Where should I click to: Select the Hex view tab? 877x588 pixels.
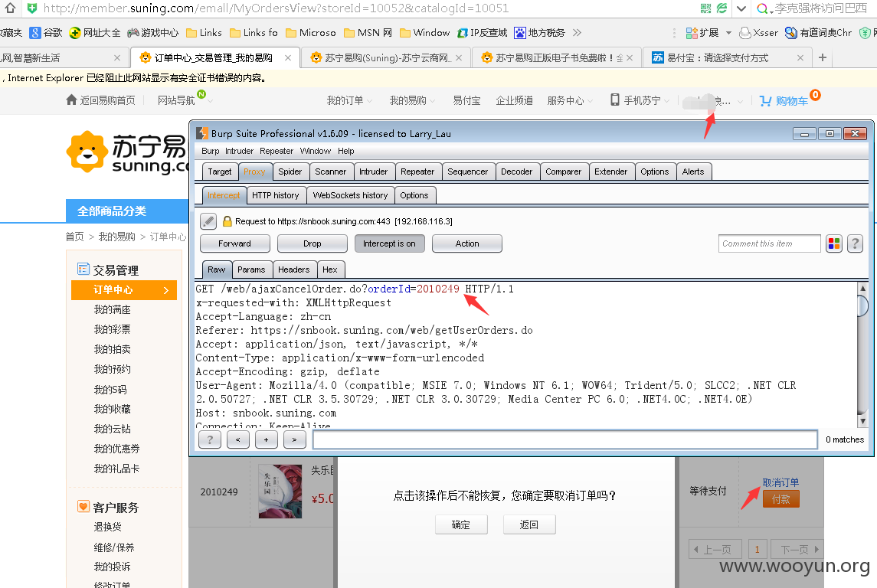pos(330,269)
